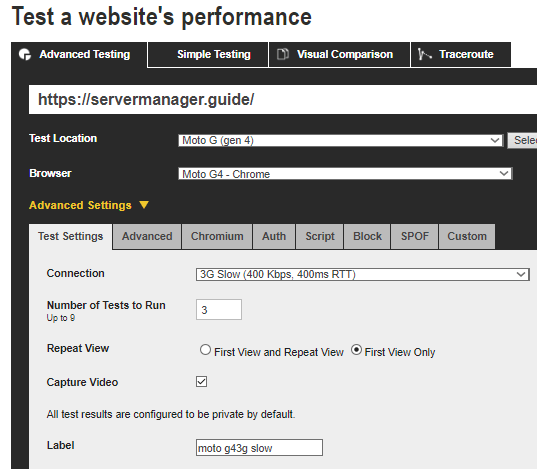Screen dimensions: 537x469
Task: Uncheck the Capture Video checkbox
Action: pyautogui.click(x=201, y=382)
